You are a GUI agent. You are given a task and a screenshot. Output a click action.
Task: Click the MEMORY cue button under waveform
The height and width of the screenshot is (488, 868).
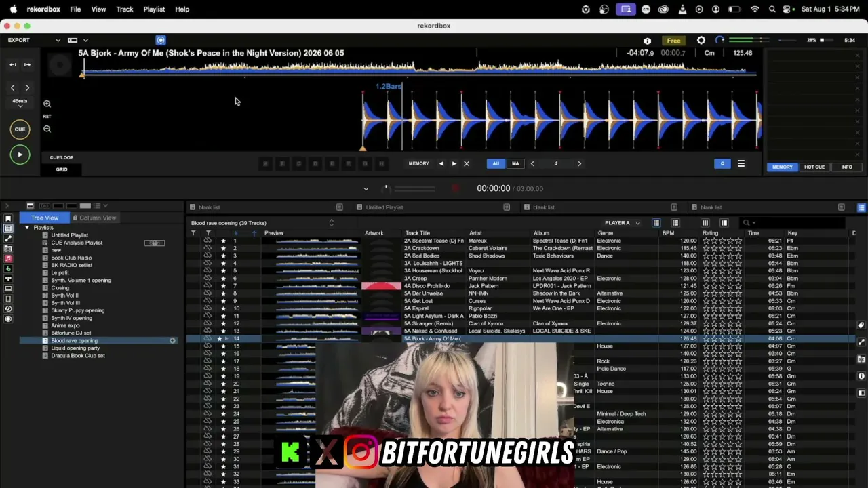coord(418,163)
